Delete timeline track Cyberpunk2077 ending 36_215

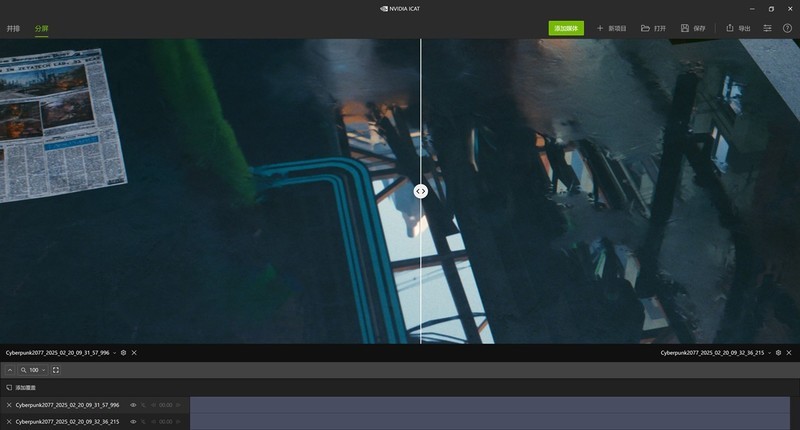click(x=9, y=422)
